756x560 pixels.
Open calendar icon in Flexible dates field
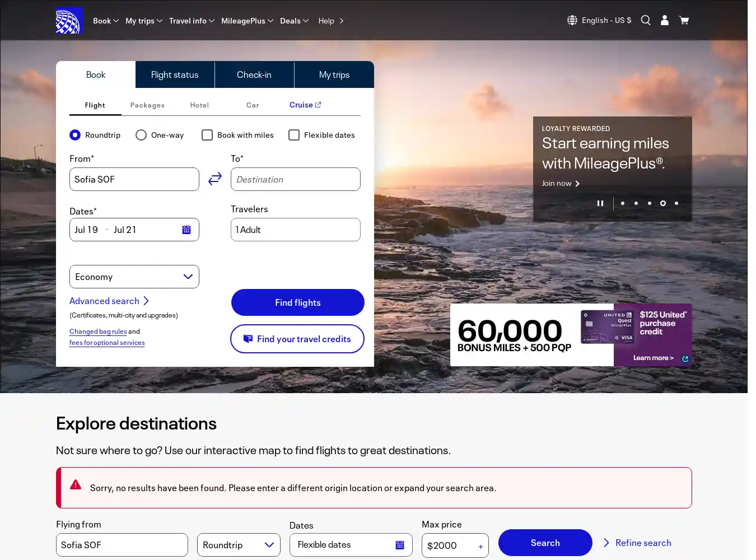click(x=400, y=545)
